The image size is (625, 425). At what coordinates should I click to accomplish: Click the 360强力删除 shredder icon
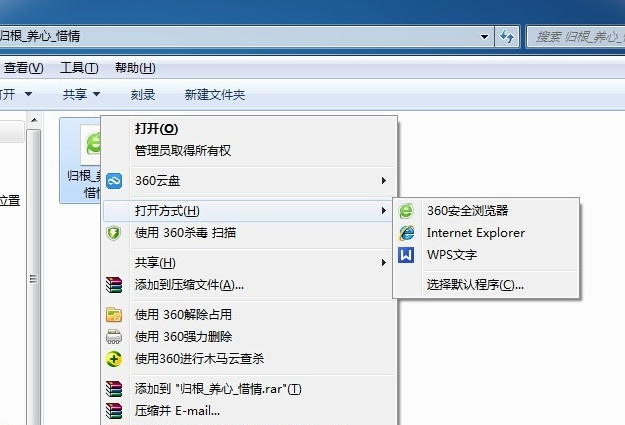point(114,336)
